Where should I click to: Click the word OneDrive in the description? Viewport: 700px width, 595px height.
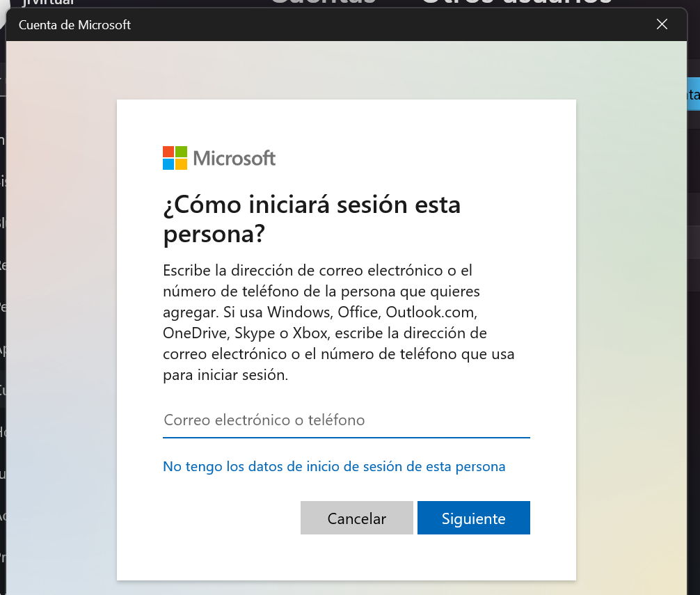coord(195,332)
